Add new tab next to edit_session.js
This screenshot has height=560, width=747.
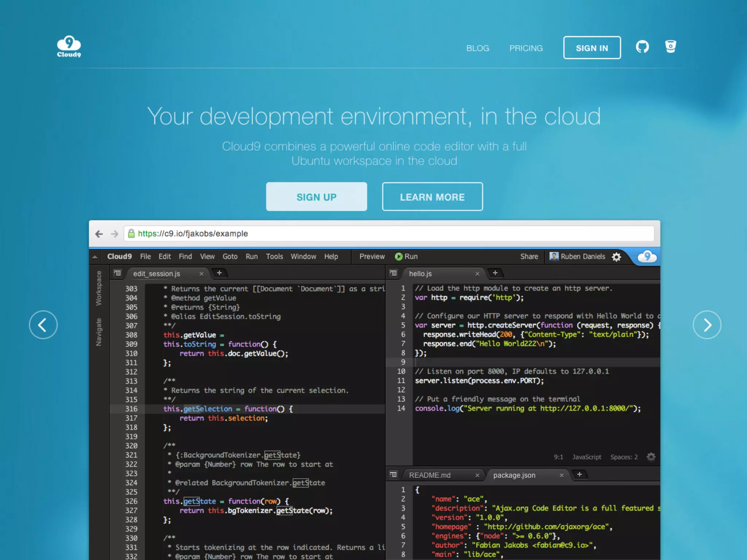point(219,273)
